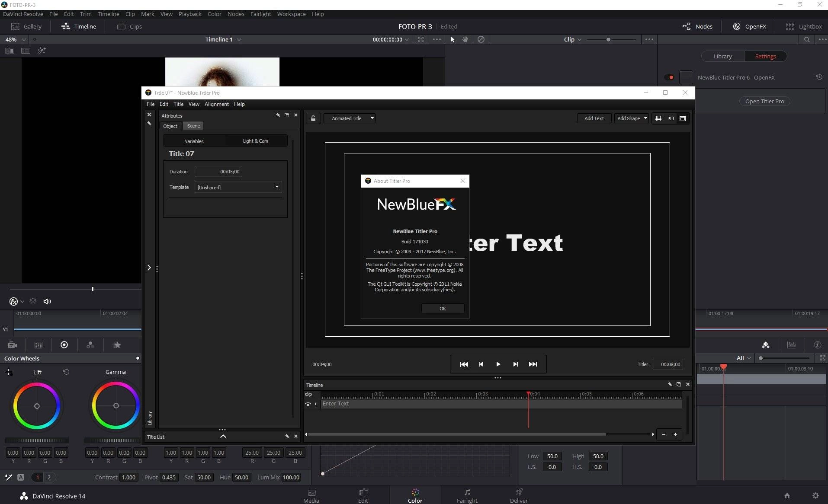Image resolution: width=828 pixels, height=504 pixels.
Task: Select the Light & Cam tab
Action: click(x=255, y=141)
